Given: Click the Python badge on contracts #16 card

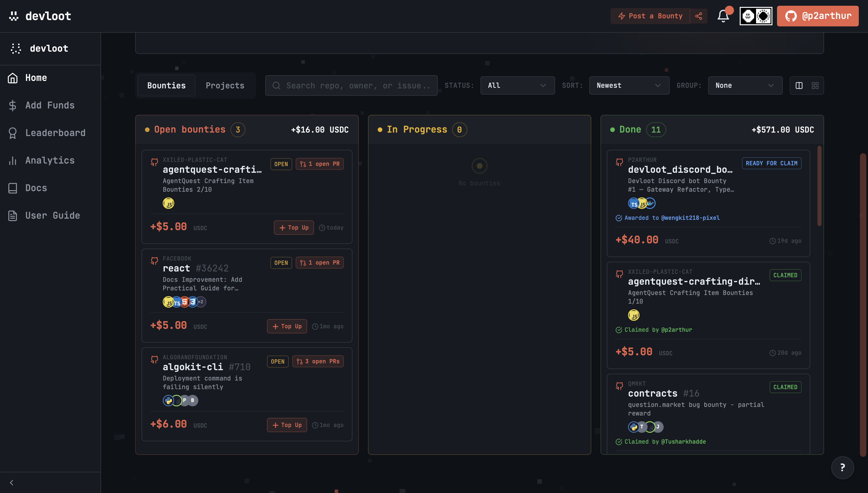Looking at the screenshot, I should coord(634,427).
